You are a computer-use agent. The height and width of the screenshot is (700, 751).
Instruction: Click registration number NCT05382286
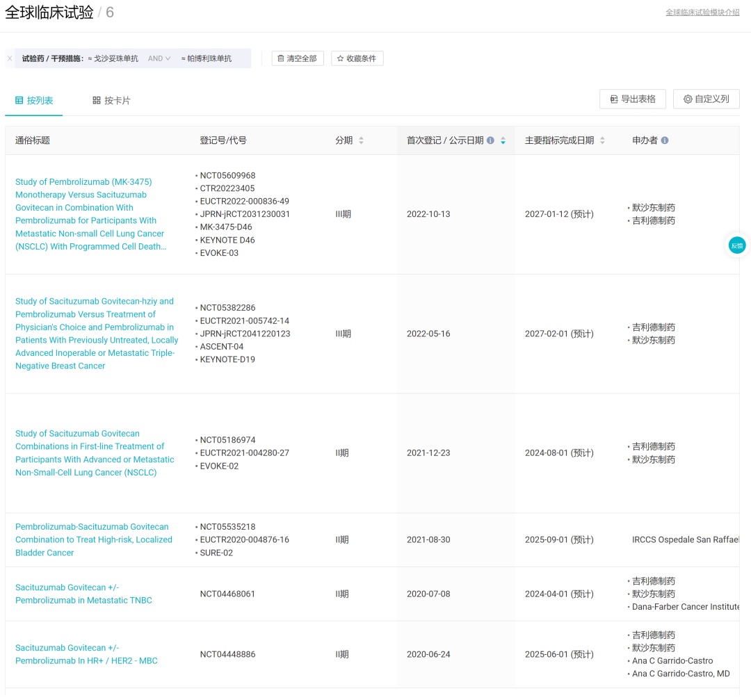tap(227, 308)
